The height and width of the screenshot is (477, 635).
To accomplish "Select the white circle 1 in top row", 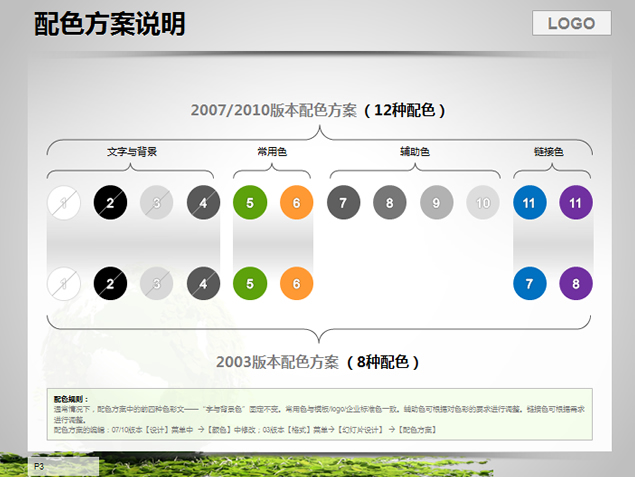I will pyautogui.click(x=64, y=202).
